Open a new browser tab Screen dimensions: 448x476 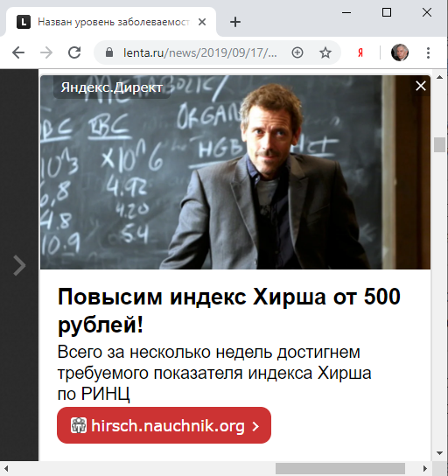pyautogui.click(x=235, y=22)
